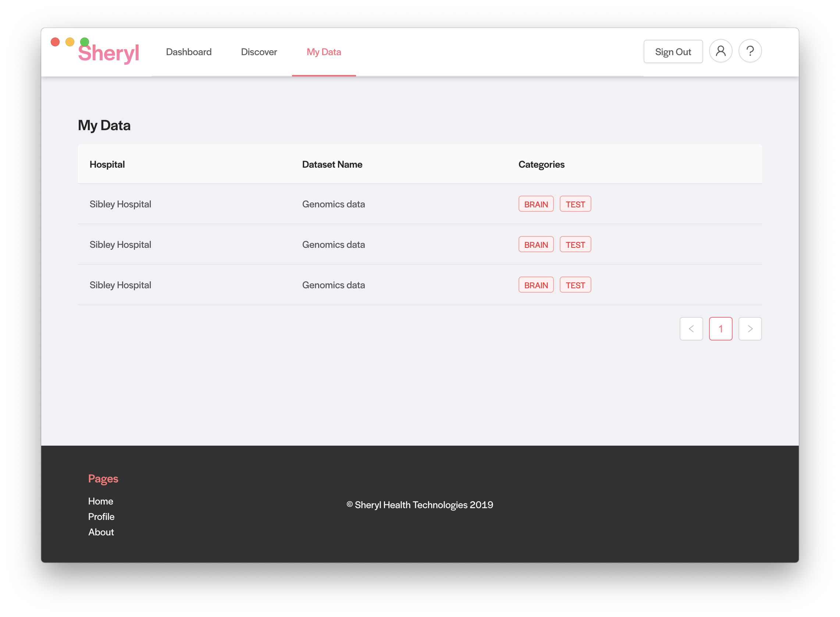Image resolution: width=840 pixels, height=617 pixels.
Task: Switch to the Discover tab
Action: tap(259, 52)
